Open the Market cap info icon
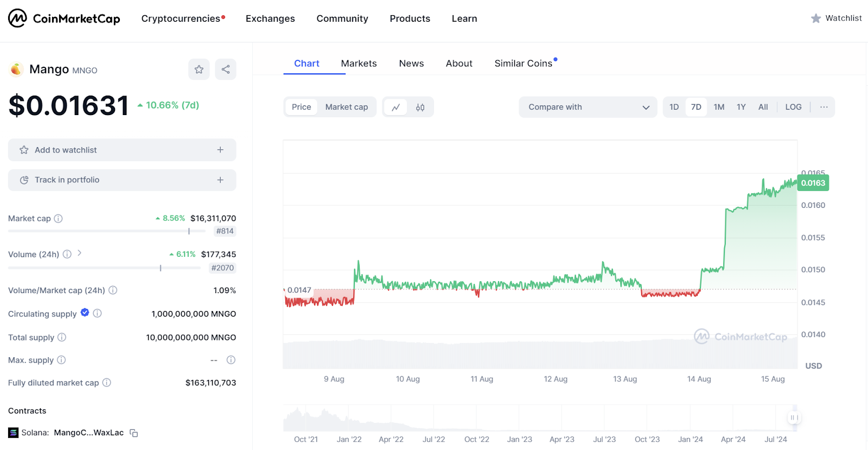Viewport: 868px width, 450px height. (58, 219)
